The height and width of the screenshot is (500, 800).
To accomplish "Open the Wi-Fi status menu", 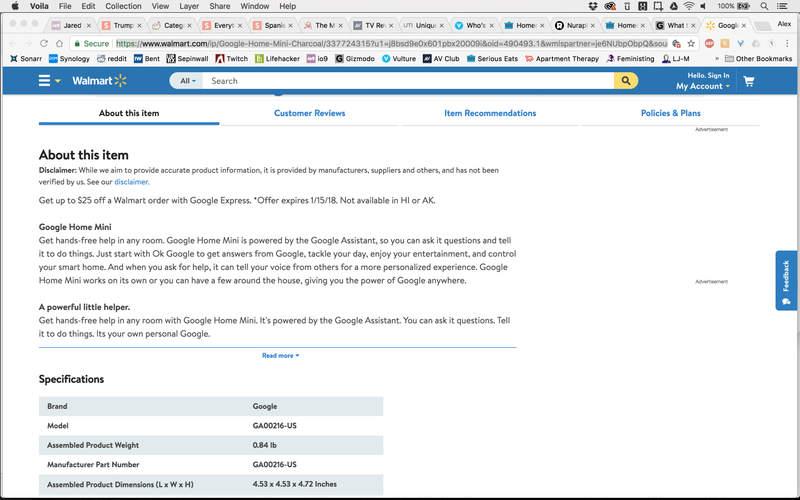I will click(689, 6).
